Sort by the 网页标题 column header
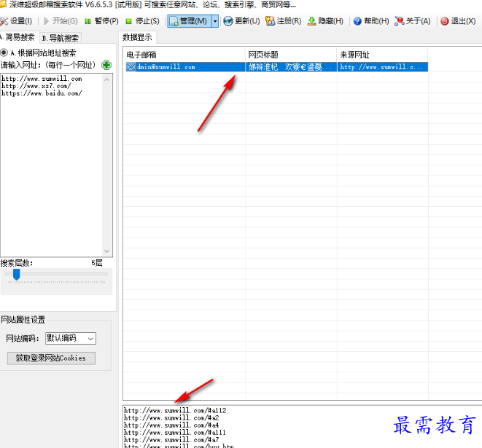 click(291, 55)
